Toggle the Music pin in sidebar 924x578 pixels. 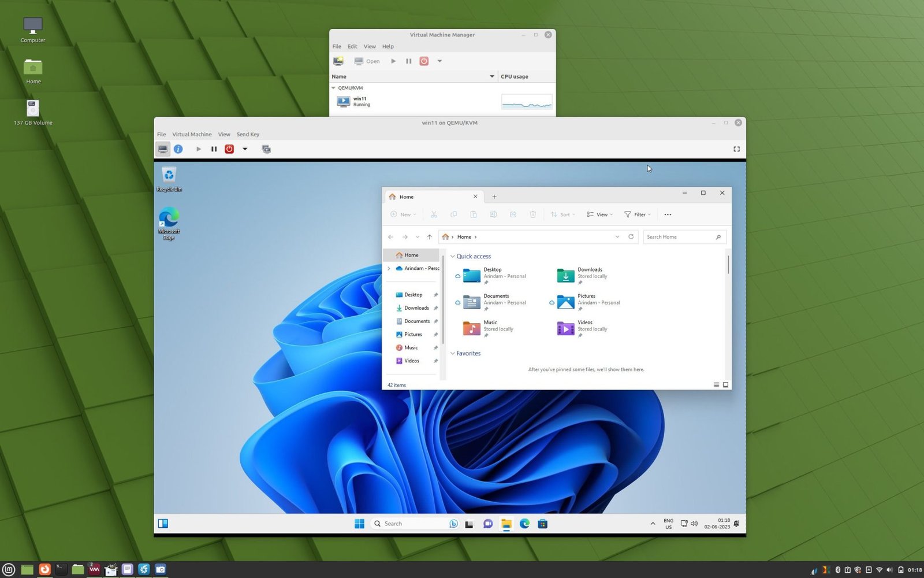click(436, 347)
